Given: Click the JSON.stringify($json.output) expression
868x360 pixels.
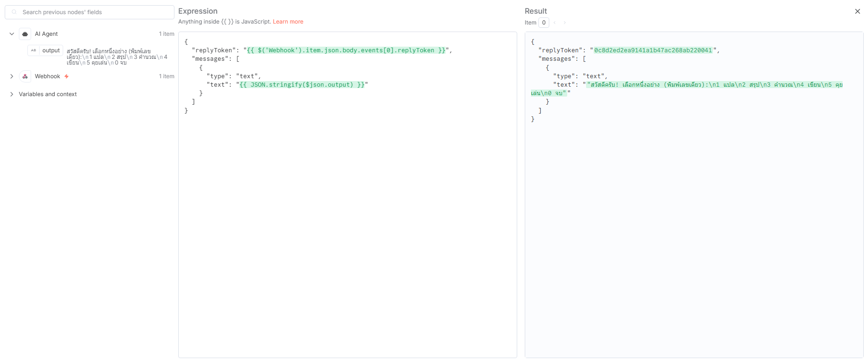Looking at the screenshot, I should point(302,85).
